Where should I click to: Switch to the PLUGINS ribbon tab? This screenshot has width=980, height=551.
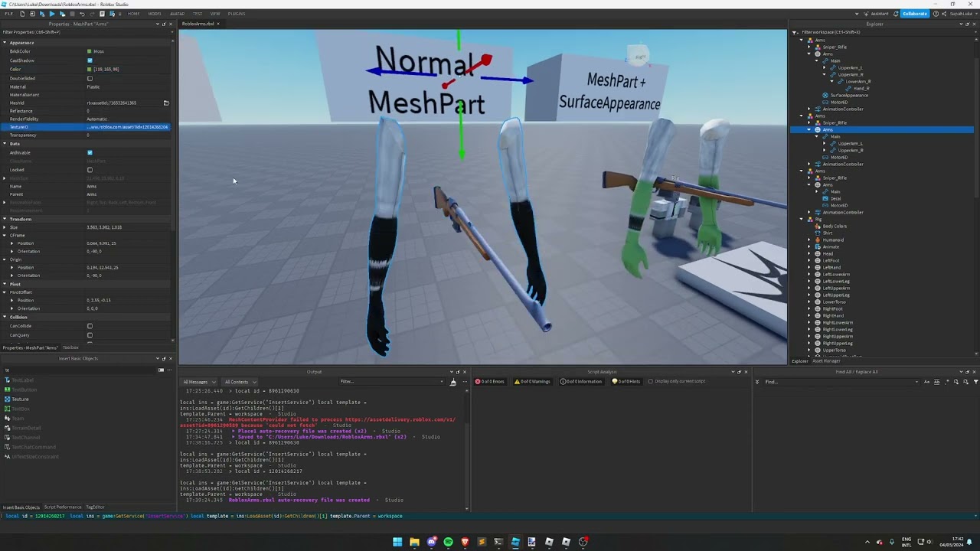[237, 14]
